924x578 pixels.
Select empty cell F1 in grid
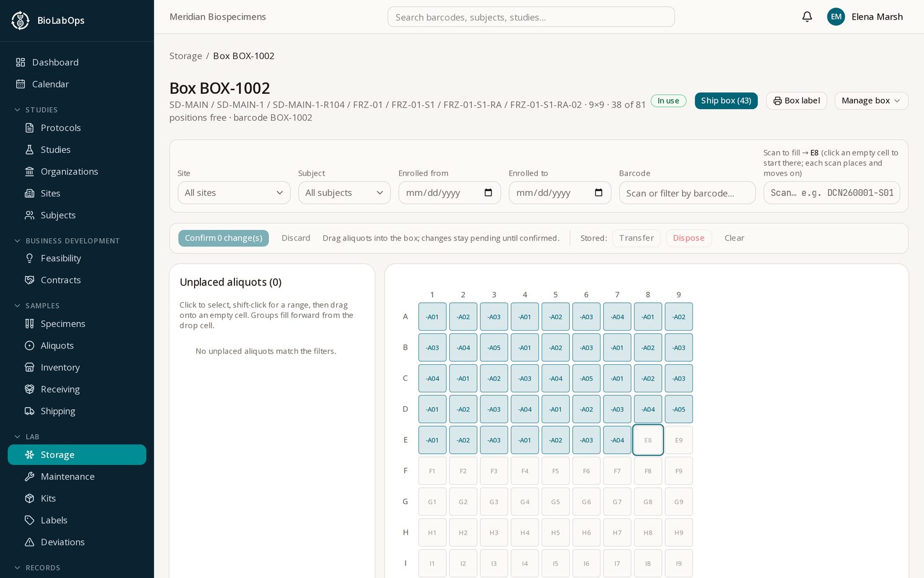(x=433, y=471)
